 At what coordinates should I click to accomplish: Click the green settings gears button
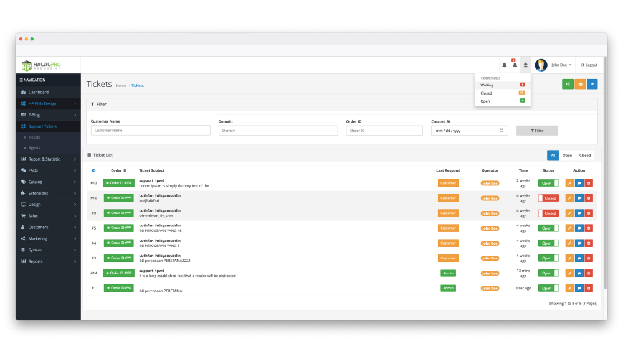tap(568, 84)
